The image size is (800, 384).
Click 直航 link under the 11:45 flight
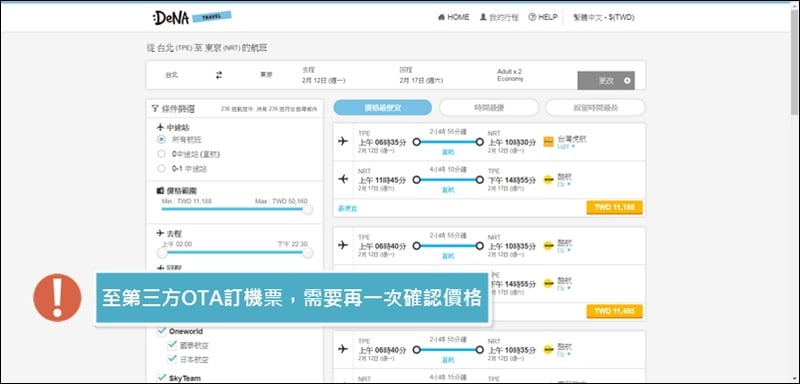click(x=448, y=190)
